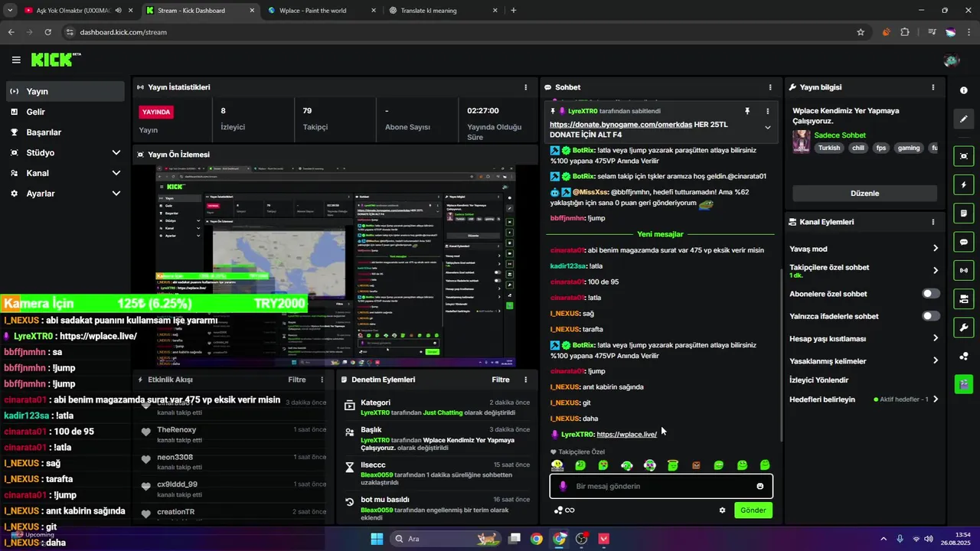Click the broadcast signal icon in right rail
Viewport: 980px width, 551px height.
pyautogui.click(x=963, y=270)
